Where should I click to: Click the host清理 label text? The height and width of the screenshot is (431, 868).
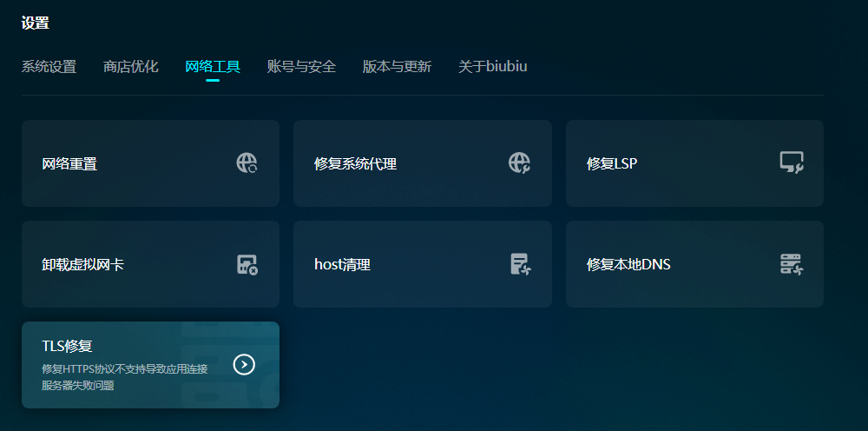pyautogui.click(x=342, y=264)
